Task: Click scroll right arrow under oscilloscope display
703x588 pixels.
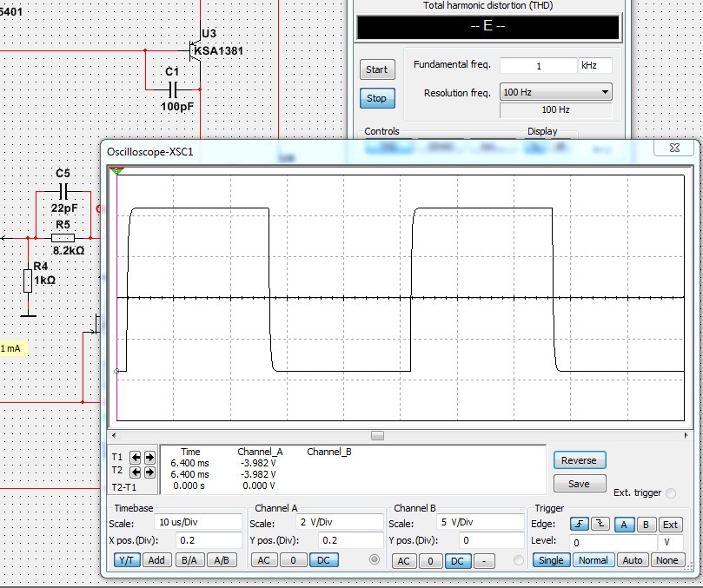Action: 686,435
